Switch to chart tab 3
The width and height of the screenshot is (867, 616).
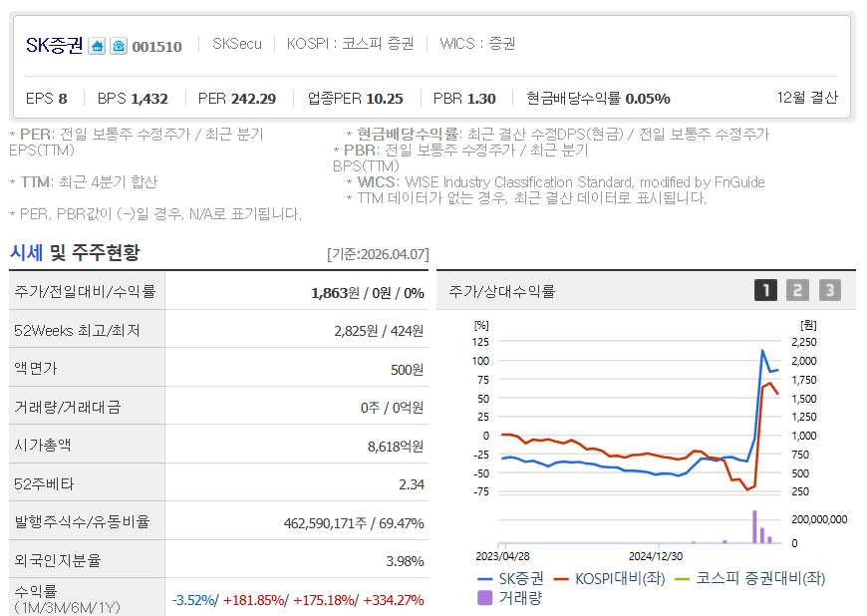click(829, 290)
